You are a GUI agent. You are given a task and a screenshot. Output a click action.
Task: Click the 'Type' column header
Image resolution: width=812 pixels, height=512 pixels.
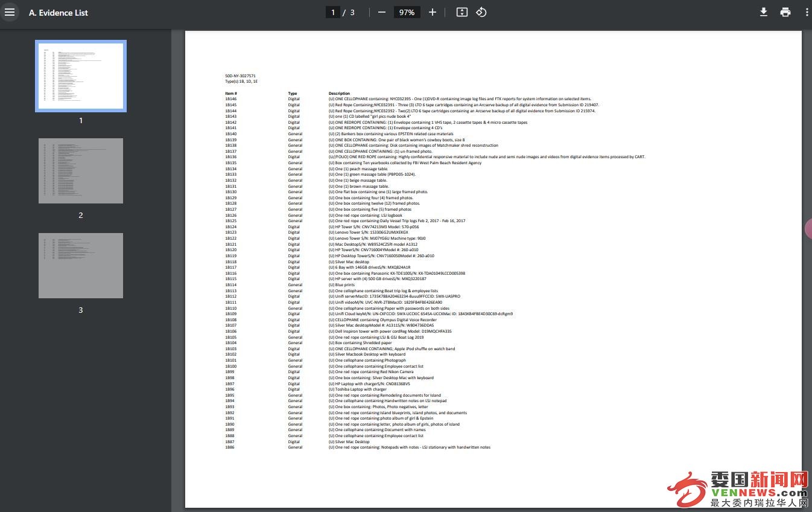(x=293, y=94)
